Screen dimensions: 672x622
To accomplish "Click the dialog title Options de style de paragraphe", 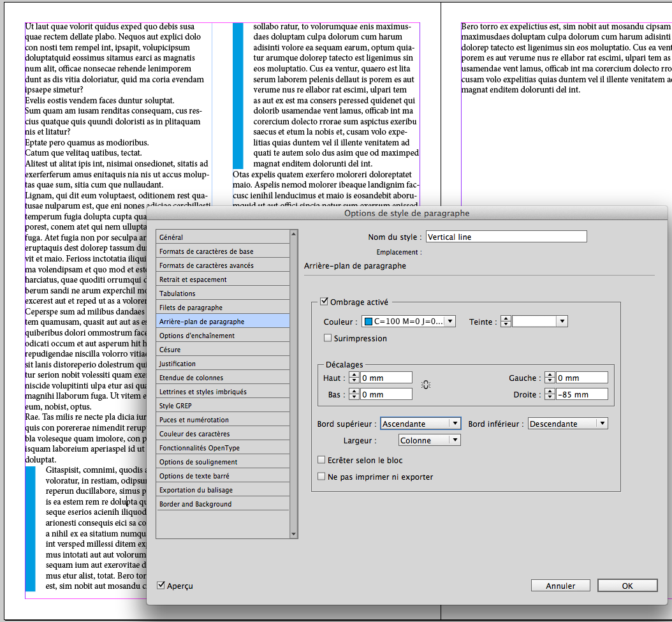I will 407,213.
